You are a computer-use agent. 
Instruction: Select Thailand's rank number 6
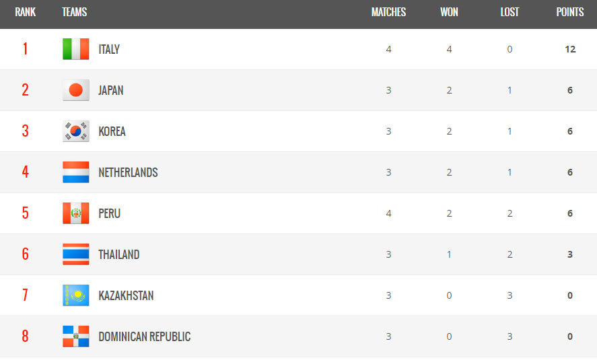(x=25, y=254)
